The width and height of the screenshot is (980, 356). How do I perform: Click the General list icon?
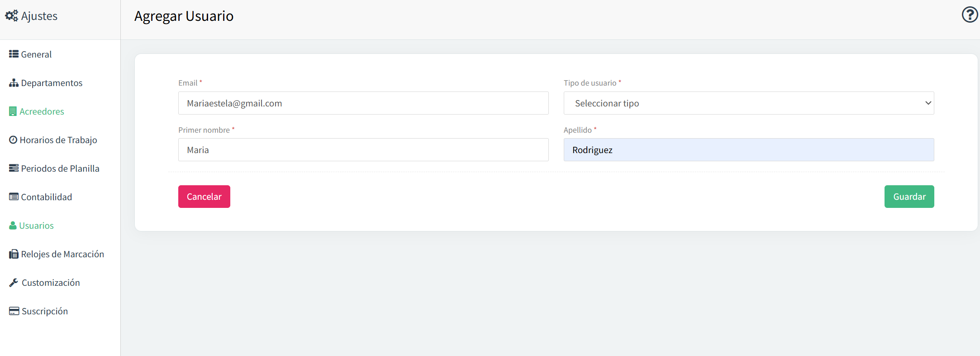pyautogui.click(x=14, y=54)
